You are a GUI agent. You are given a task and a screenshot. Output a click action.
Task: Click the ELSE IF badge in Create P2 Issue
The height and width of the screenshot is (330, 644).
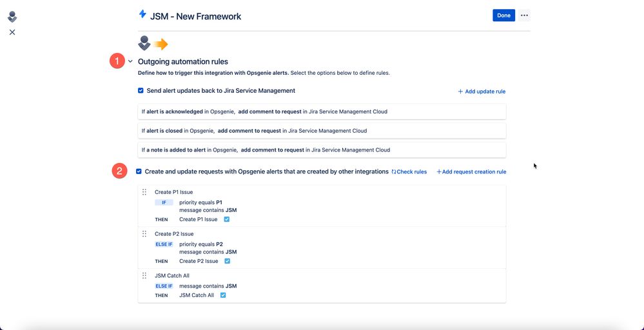tap(164, 244)
